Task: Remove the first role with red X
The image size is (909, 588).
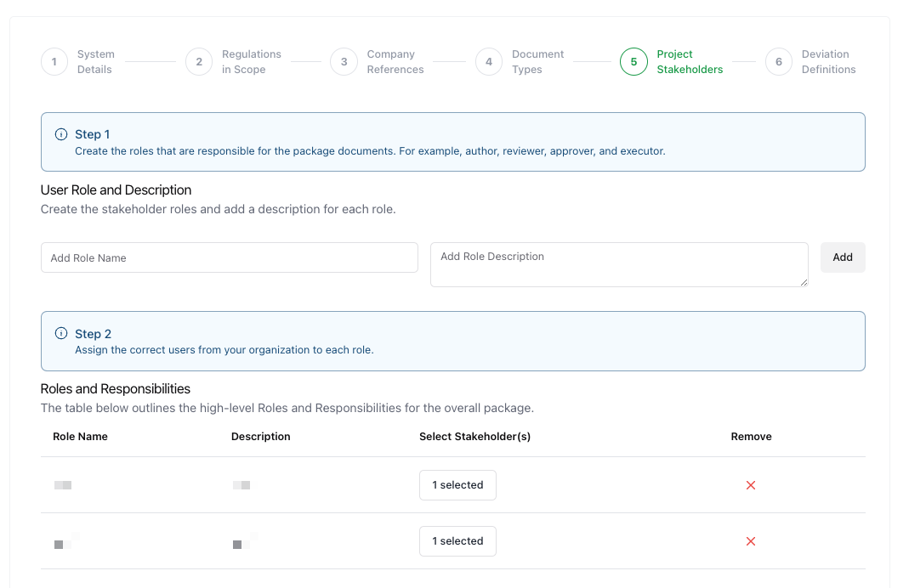Action: coord(751,485)
